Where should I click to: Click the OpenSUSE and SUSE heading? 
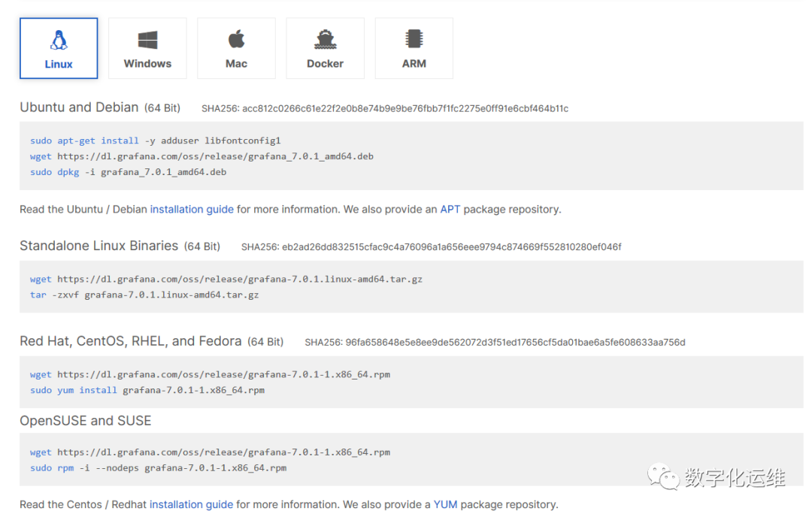[86, 421]
